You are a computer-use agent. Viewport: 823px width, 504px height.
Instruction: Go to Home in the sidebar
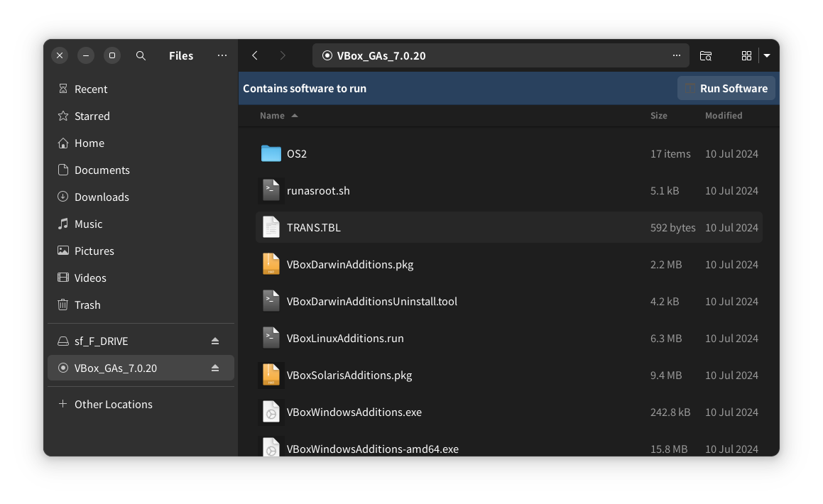click(141, 143)
